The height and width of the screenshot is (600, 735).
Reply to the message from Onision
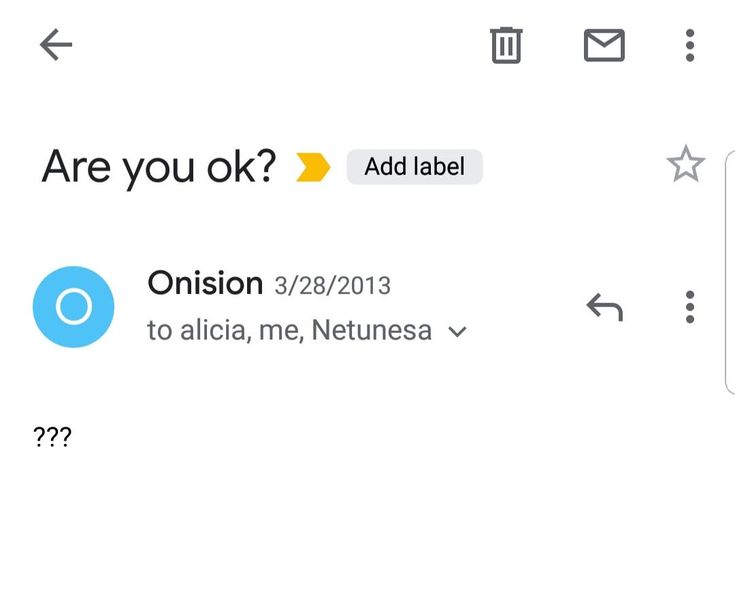604,307
